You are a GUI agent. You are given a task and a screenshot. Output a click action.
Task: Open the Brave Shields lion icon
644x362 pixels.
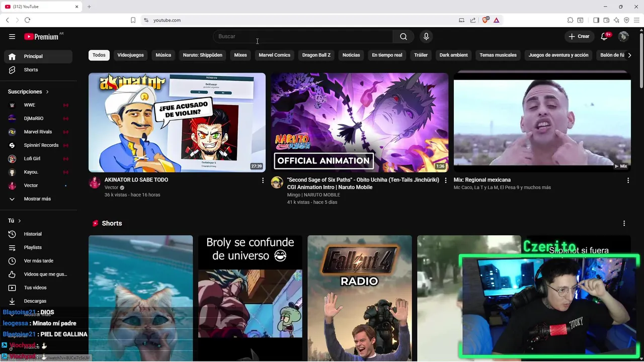[x=486, y=20]
